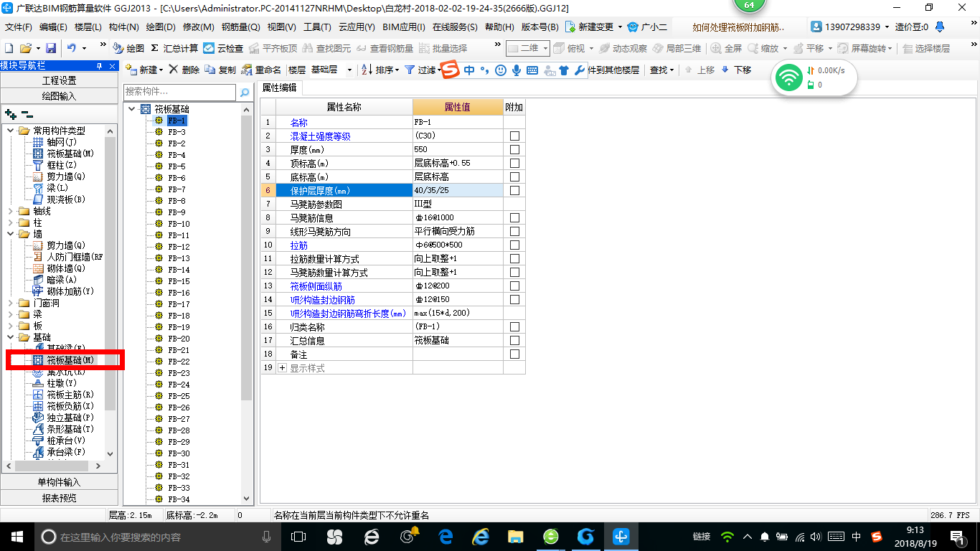The width and height of the screenshot is (980, 551).
Task: Select 独立基础(P) isolated foundation item
Action: [64, 418]
